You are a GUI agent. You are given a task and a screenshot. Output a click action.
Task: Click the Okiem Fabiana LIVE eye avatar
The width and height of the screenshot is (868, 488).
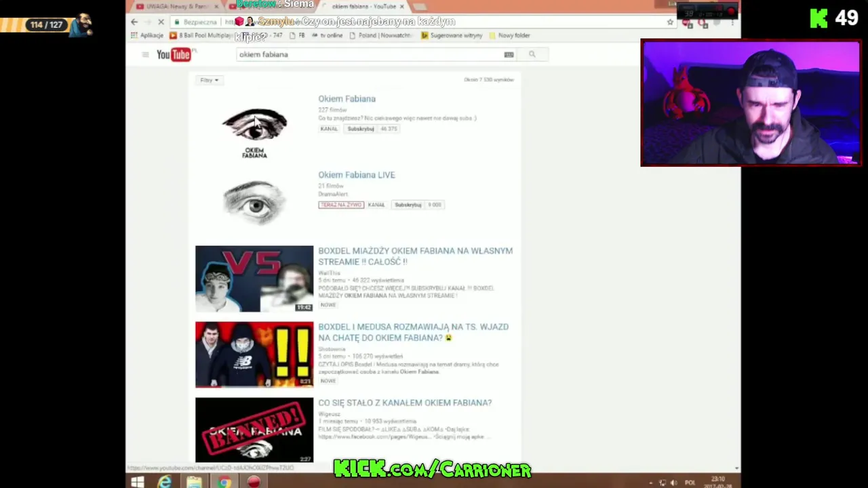click(x=254, y=202)
